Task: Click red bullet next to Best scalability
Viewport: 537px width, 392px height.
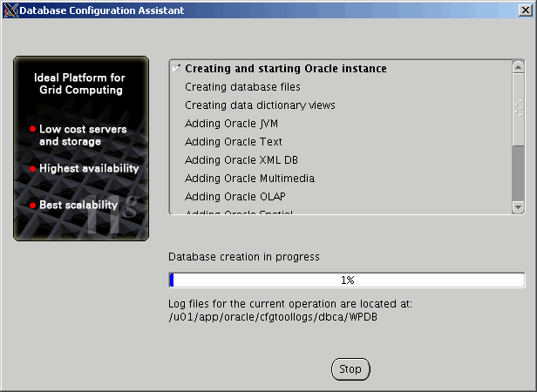Action: pyautogui.click(x=32, y=206)
